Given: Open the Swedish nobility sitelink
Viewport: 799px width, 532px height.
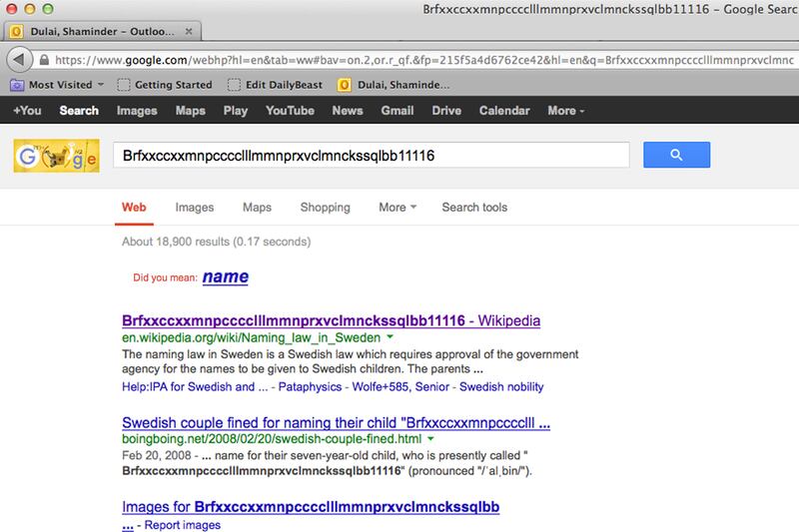Looking at the screenshot, I should pos(501,387).
